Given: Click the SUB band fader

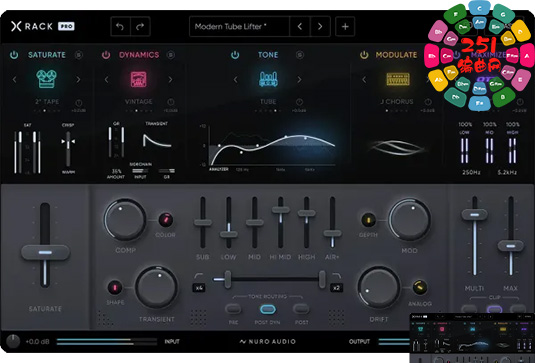Looking at the screenshot, I should (x=203, y=222).
